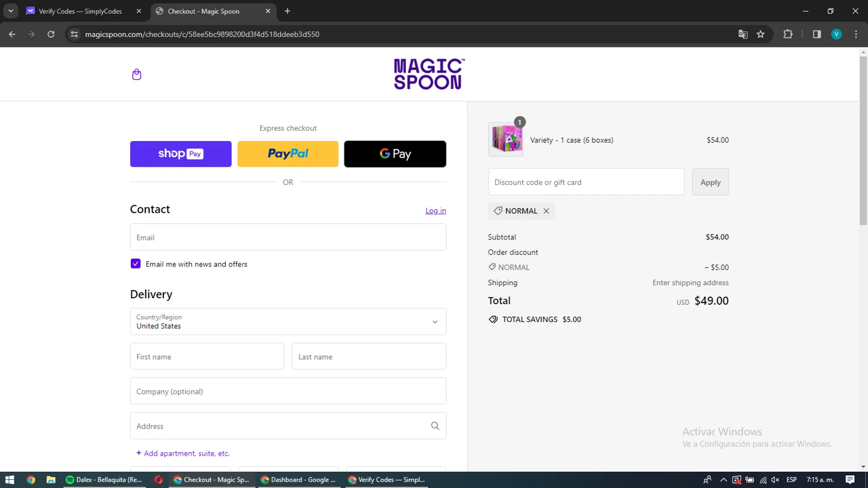
Task: Remove the NORMAL discount code
Action: (546, 211)
